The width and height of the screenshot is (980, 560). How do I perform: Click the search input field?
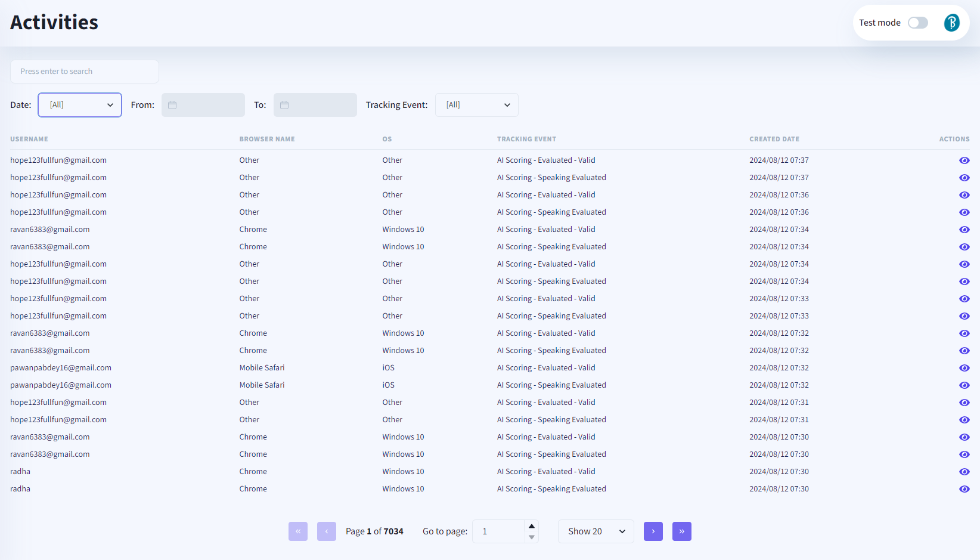pyautogui.click(x=85, y=72)
